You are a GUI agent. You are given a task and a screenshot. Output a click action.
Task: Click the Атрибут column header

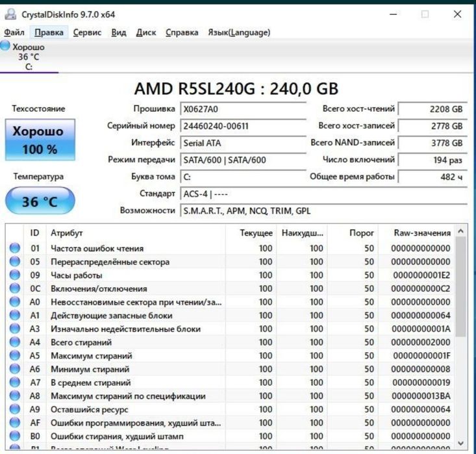[135, 233]
